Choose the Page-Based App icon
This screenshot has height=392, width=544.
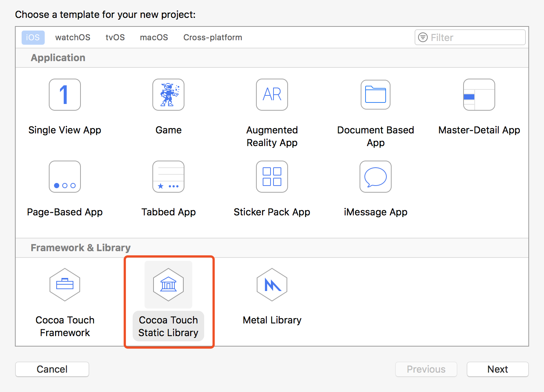[65, 177]
